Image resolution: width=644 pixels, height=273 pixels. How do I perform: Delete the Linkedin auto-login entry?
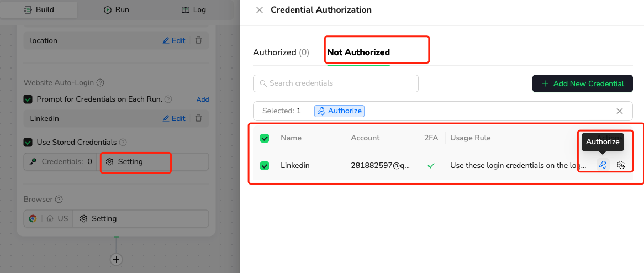199,118
